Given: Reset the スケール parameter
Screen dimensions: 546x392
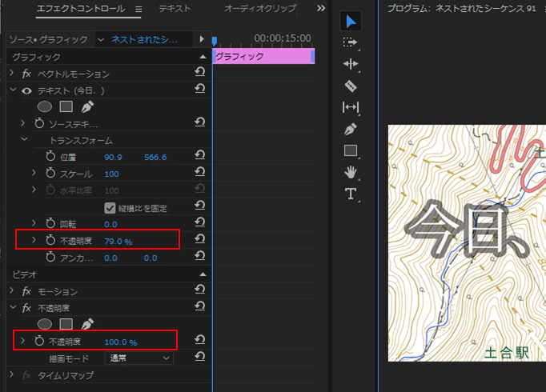Looking at the screenshot, I should coord(200,172).
